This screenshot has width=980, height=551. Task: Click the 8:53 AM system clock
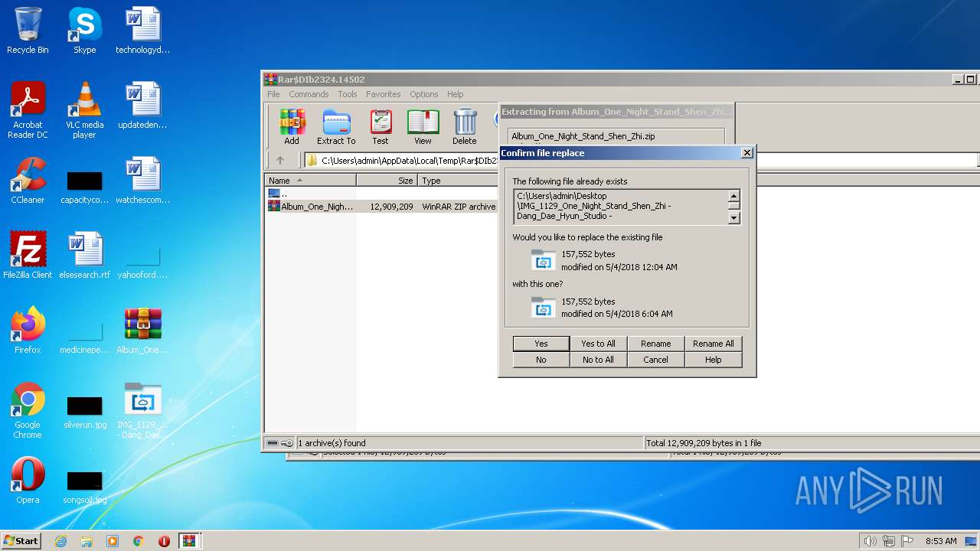(x=941, y=541)
